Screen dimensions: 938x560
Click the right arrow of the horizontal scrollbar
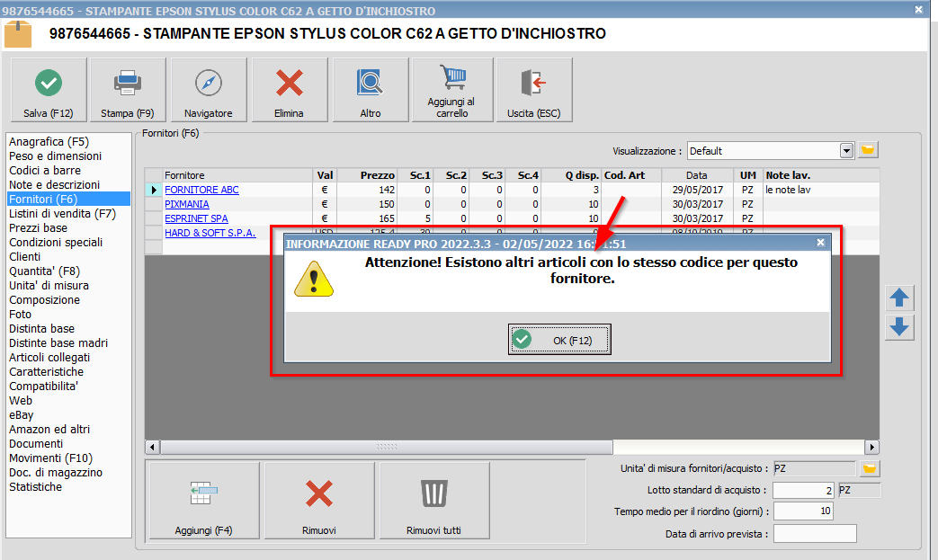[871, 447]
